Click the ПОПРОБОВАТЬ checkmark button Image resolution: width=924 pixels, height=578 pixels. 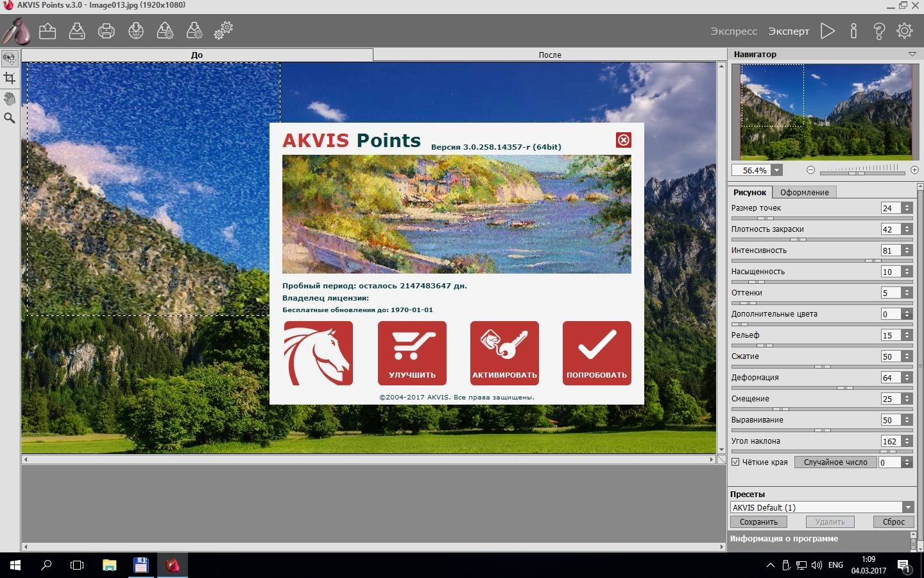click(597, 353)
